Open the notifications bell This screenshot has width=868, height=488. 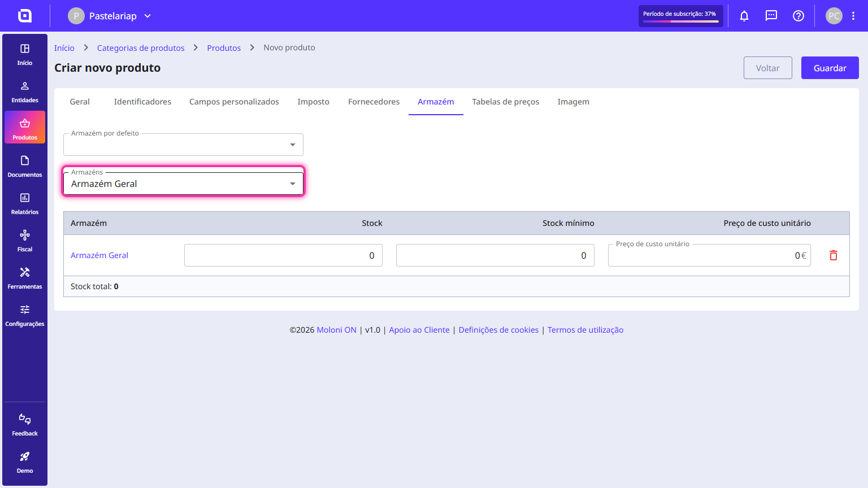[x=744, y=16]
